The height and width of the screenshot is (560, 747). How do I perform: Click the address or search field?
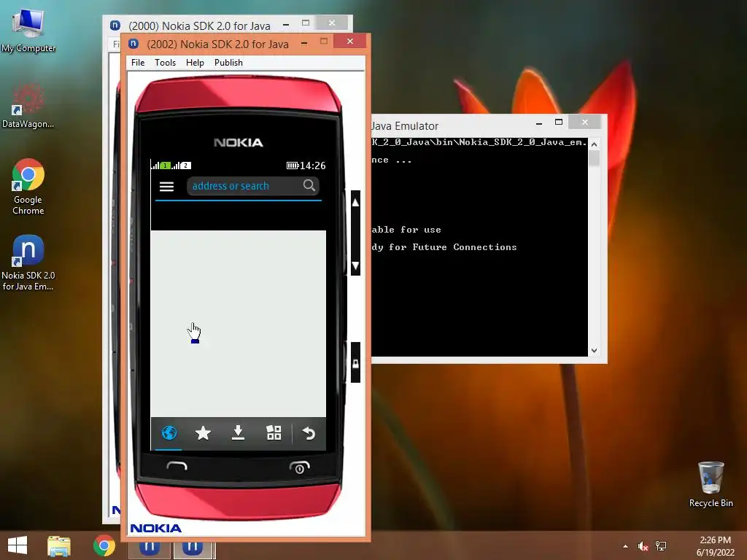pos(253,186)
